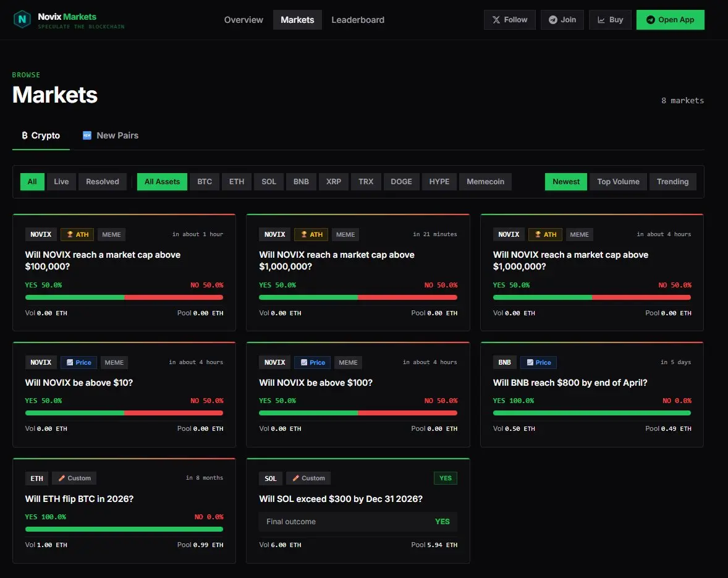Click Price badge on NOVIX above $100 card
This screenshot has height=578, width=728.
point(313,362)
